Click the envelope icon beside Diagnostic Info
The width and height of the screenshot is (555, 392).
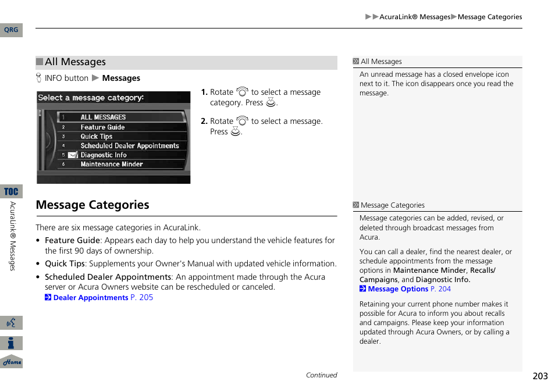click(73, 155)
